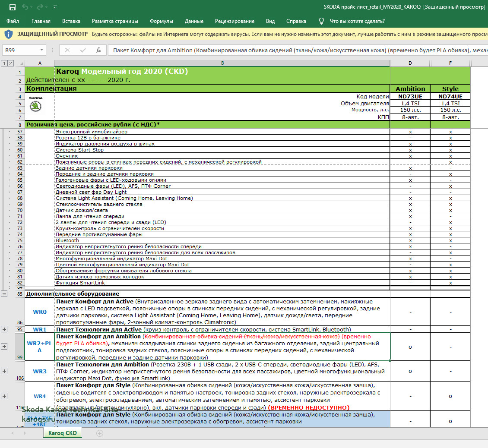Click the formula bar Enter checkmark icon
This screenshot has width=488, height=448.
point(83,50)
